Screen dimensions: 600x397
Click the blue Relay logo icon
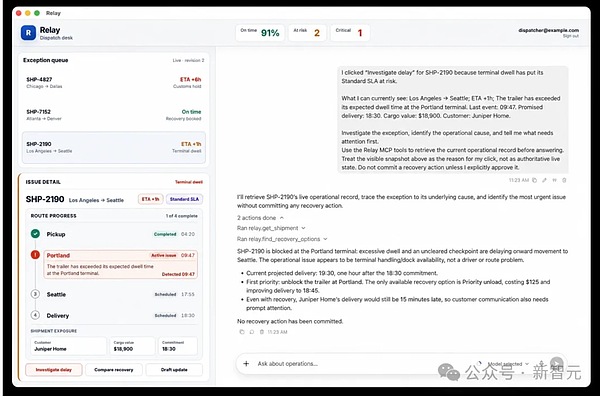(x=28, y=33)
